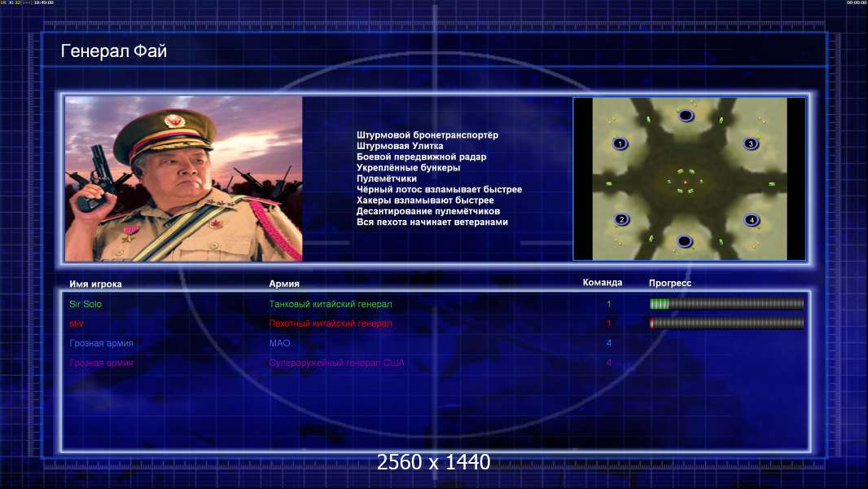Select the 'Генерал Фай' title text
This screenshot has height=489, width=868.
(113, 51)
